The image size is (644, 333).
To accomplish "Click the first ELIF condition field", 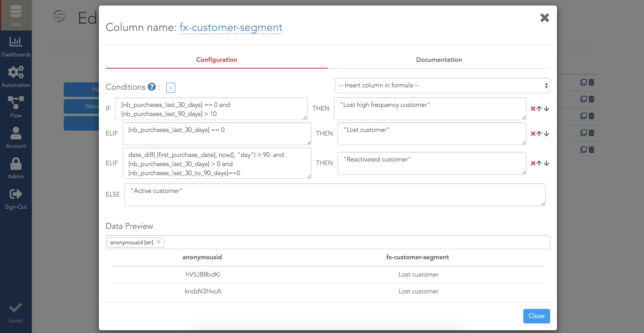I will click(217, 134).
